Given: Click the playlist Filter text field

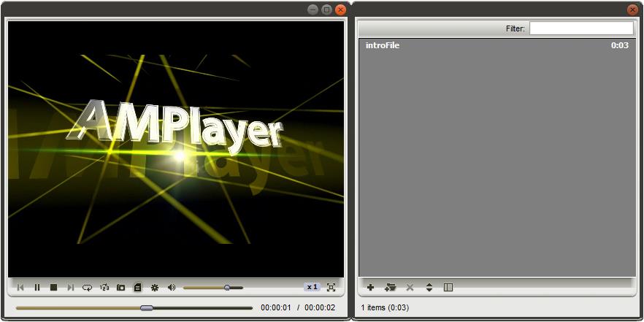Looking at the screenshot, I should click(581, 28).
